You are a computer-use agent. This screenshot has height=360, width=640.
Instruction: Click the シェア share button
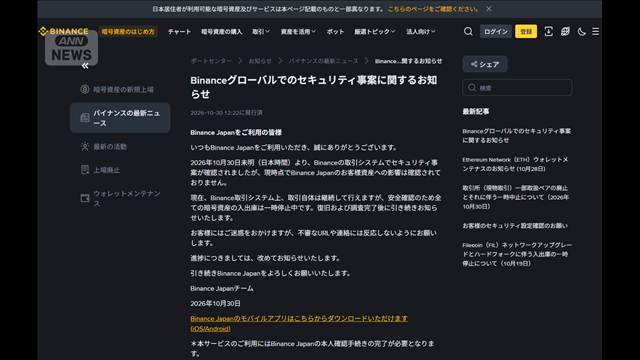point(485,64)
